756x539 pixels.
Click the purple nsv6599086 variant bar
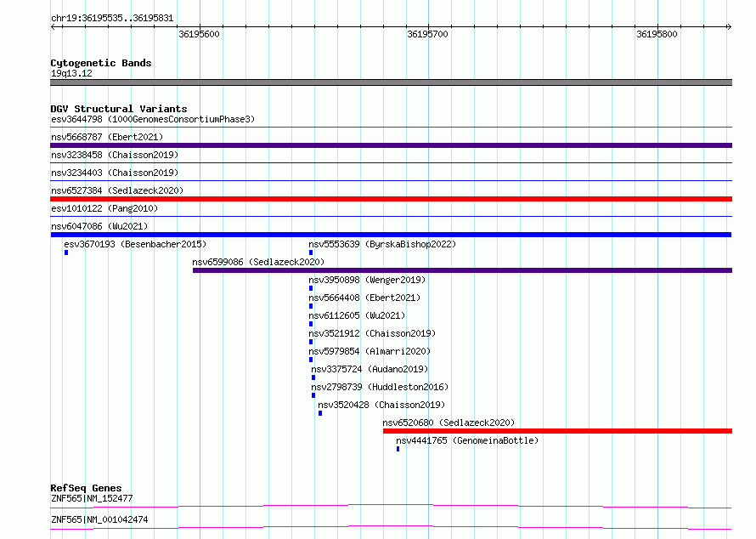(x=462, y=270)
